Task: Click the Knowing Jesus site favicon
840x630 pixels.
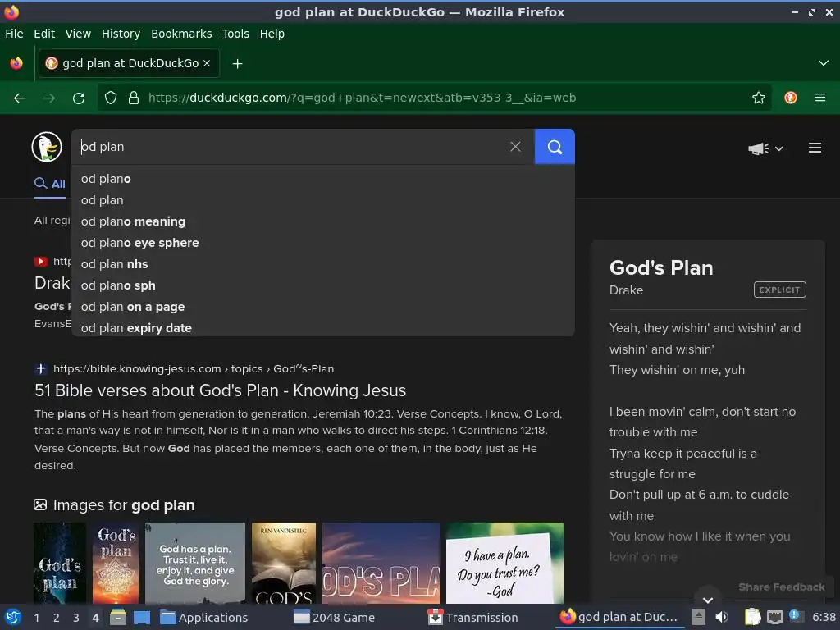Action: 41,368
